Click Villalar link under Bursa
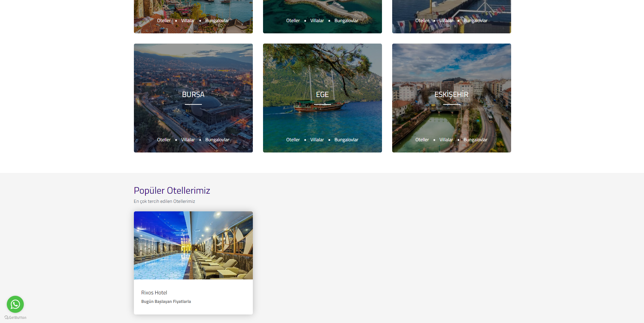Screen dimensions: 644x323 188,140
